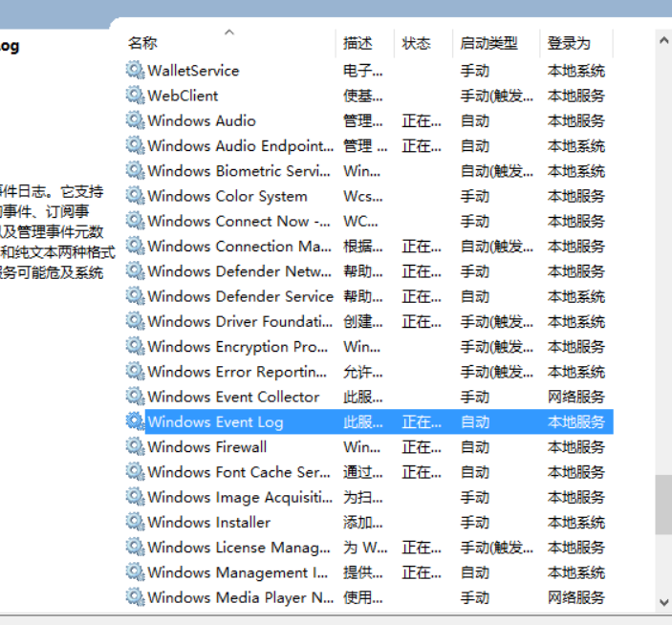Select Windows Driver Foundation service name
This screenshot has height=625, width=672.
coord(240,321)
